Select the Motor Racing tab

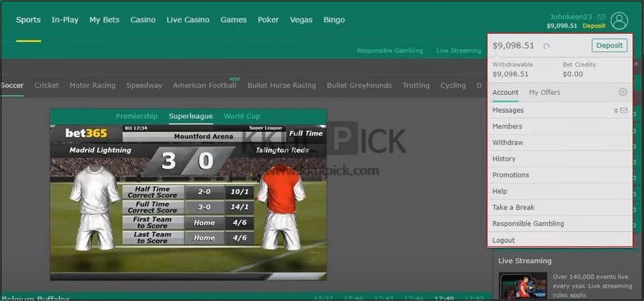tap(92, 86)
